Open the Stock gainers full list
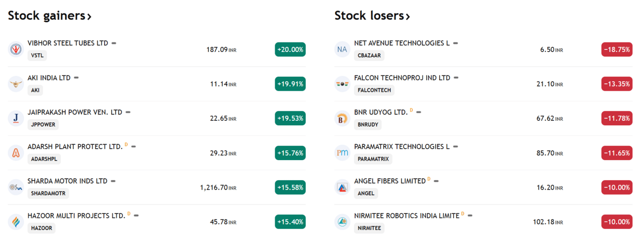This screenshot has height=240, width=644. pyautogui.click(x=50, y=16)
